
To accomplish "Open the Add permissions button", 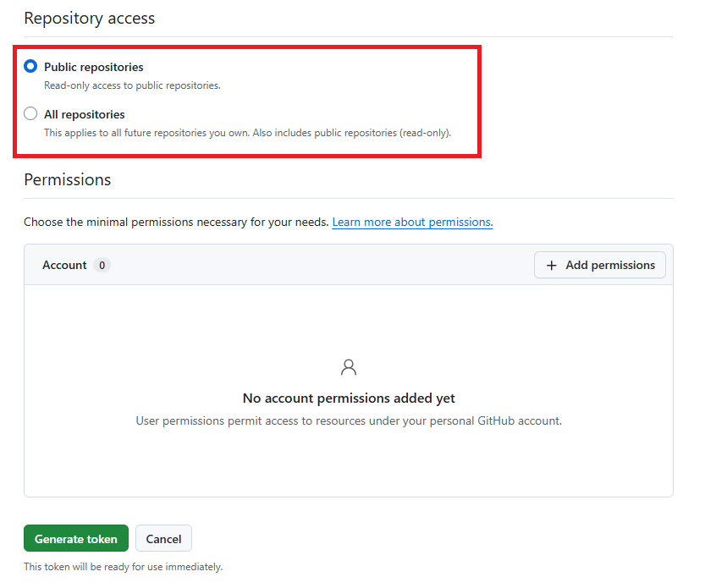I will click(599, 265).
